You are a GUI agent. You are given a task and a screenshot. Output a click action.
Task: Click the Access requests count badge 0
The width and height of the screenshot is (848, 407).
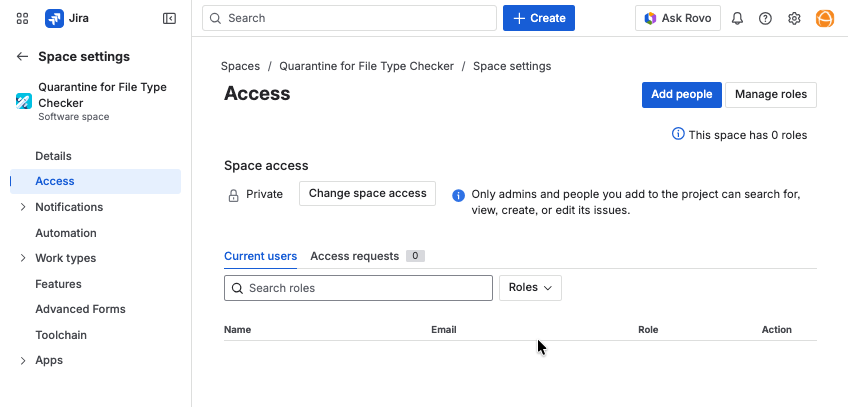point(415,256)
